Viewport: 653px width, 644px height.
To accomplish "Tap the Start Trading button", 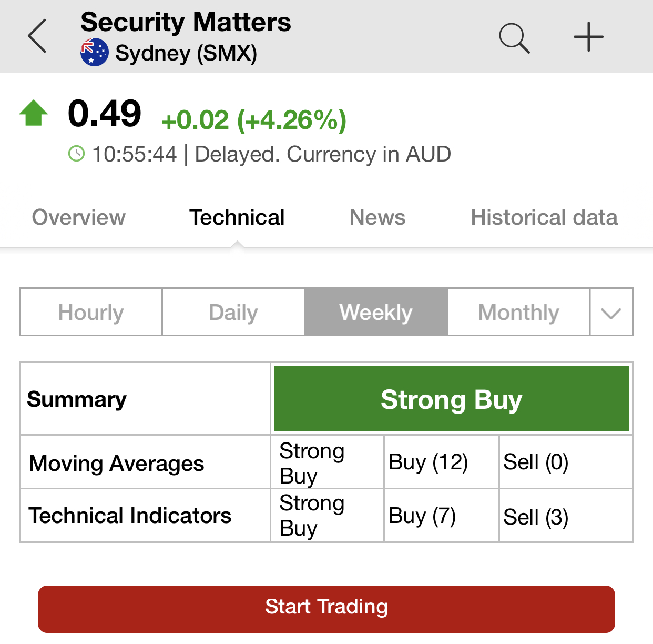I will (326, 609).
